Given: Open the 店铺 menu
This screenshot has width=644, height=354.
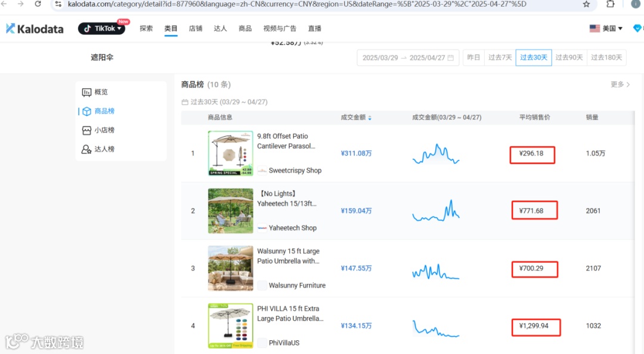Looking at the screenshot, I should [x=196, y=29].
